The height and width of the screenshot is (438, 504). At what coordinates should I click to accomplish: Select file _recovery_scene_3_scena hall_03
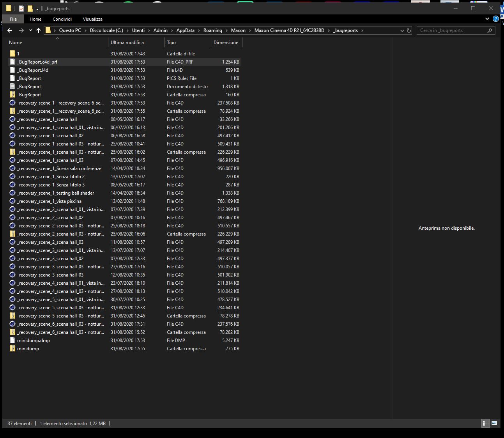(50, 275)
